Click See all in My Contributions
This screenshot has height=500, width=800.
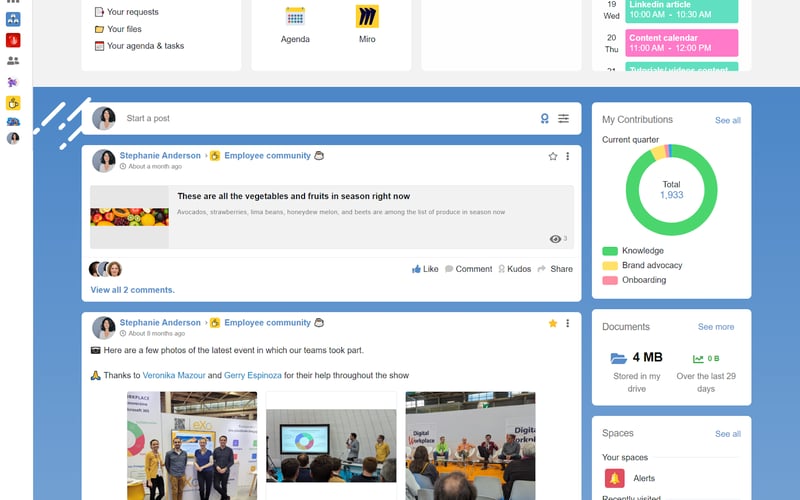pyautogui.click(x=728, y=120)
